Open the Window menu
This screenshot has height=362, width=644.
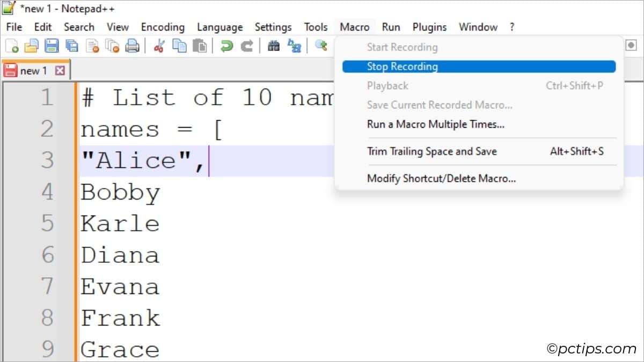(478, 27)
